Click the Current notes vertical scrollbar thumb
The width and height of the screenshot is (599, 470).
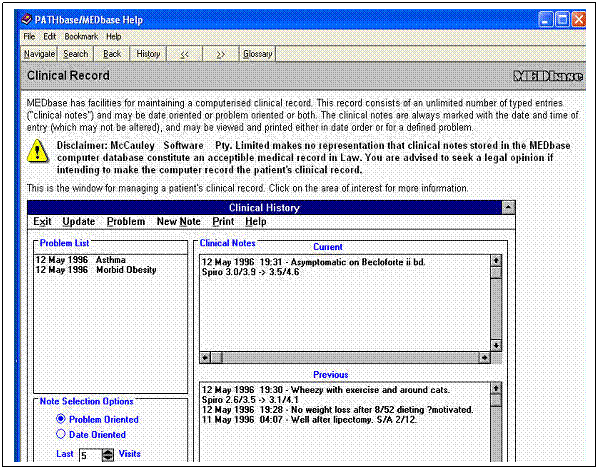[496, 272]
